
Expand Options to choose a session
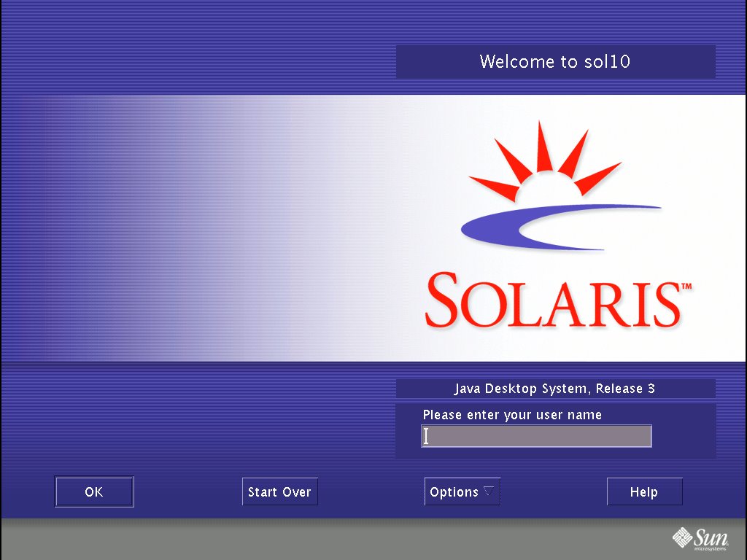462,491
